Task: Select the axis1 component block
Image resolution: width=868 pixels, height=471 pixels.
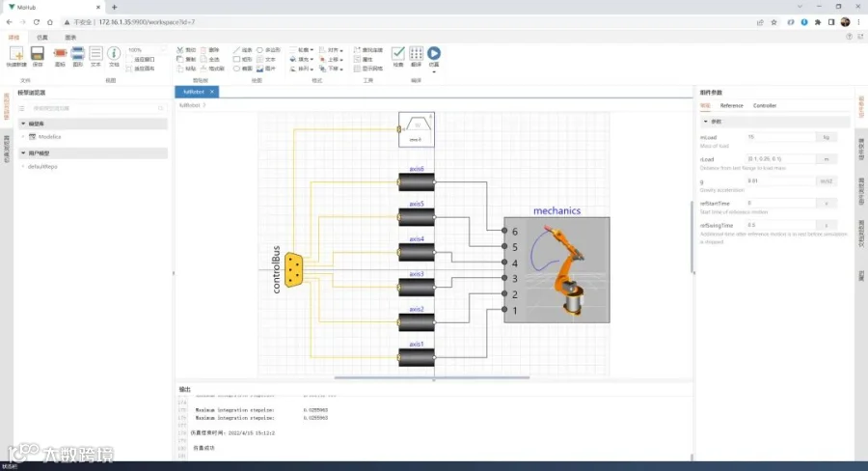Action: point(417,357)
